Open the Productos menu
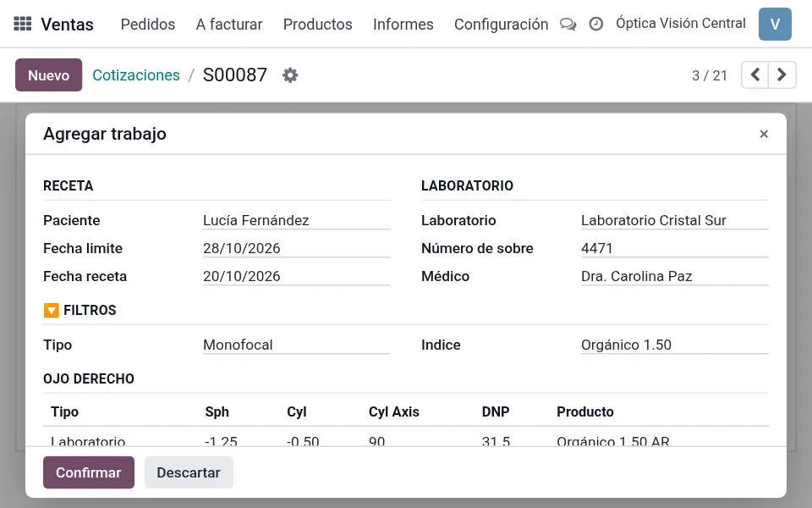The image size is (812, 508). tap(317, 25)
